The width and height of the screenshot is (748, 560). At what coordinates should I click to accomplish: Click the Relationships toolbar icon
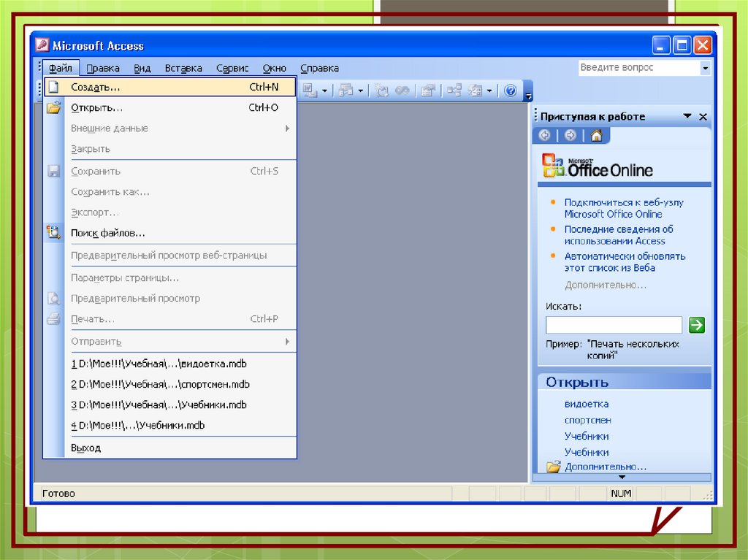(454, 90)
